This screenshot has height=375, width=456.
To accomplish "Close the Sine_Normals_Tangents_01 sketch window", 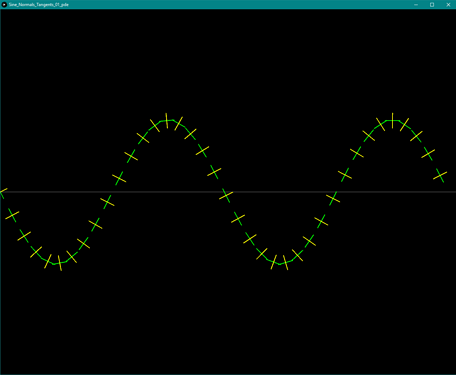I will [x=448, y=5].
